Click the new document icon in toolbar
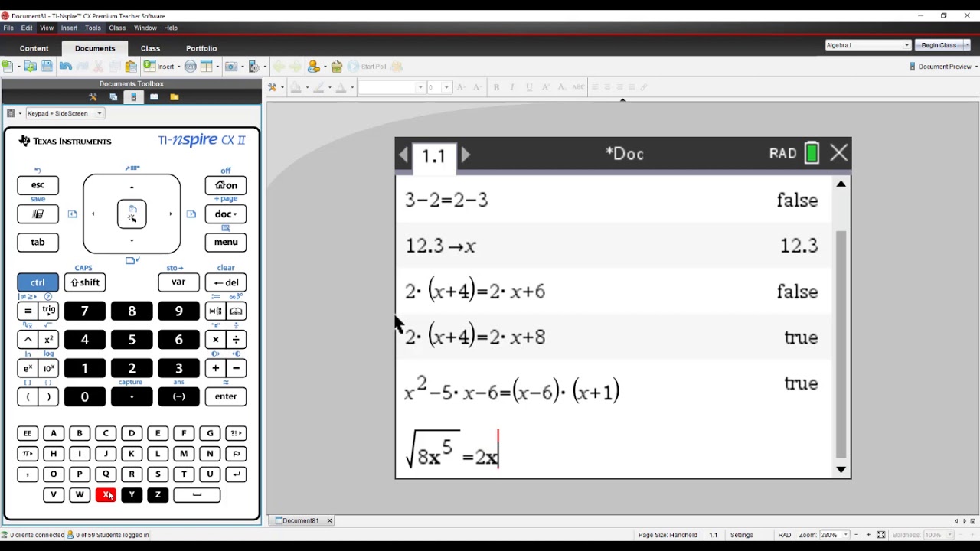Screen dimensions: 980x551 pyautogui.click(x=7, y=67)
